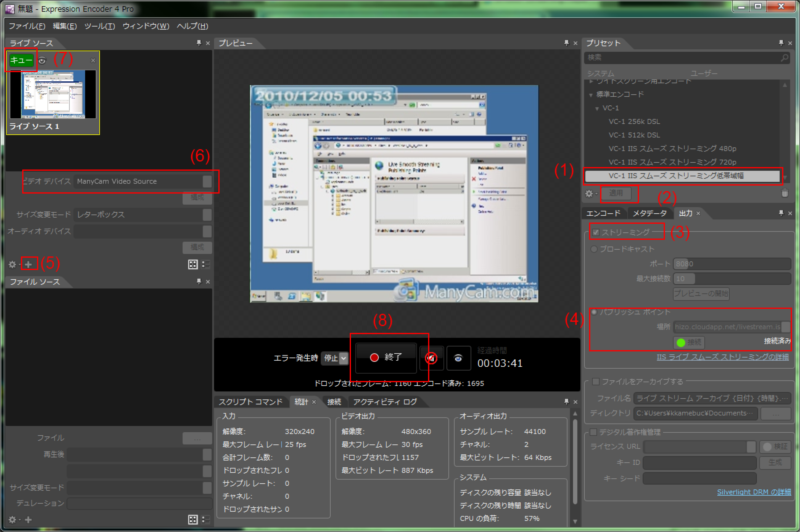Open the ツール menu

tap(100, 25)
